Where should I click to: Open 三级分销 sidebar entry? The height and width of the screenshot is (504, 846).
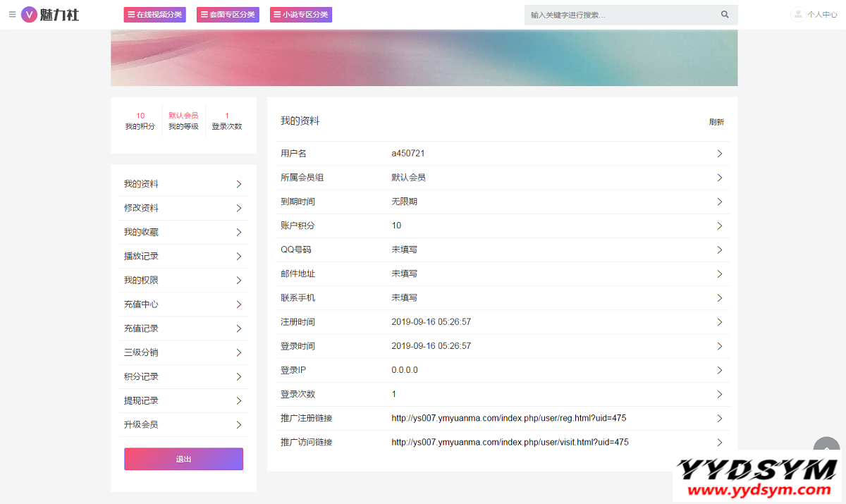(x=183, y=352)
